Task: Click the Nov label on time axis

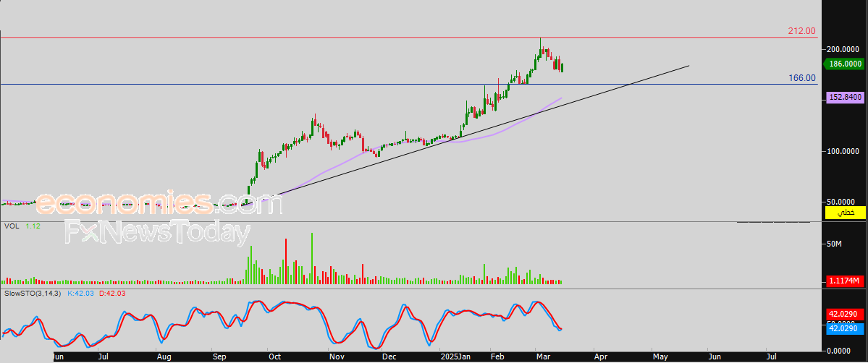Action: [x=336, y=357]
